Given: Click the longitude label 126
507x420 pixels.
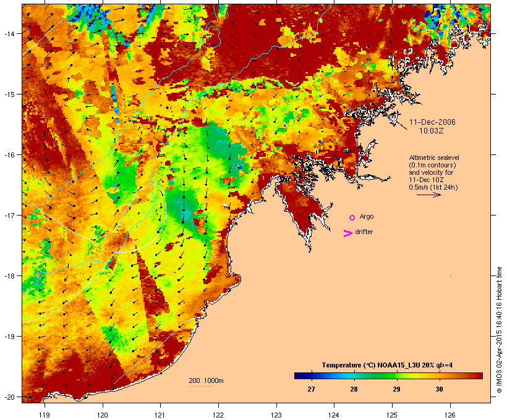Looking at the screenshot, I should tap(449, 415).
